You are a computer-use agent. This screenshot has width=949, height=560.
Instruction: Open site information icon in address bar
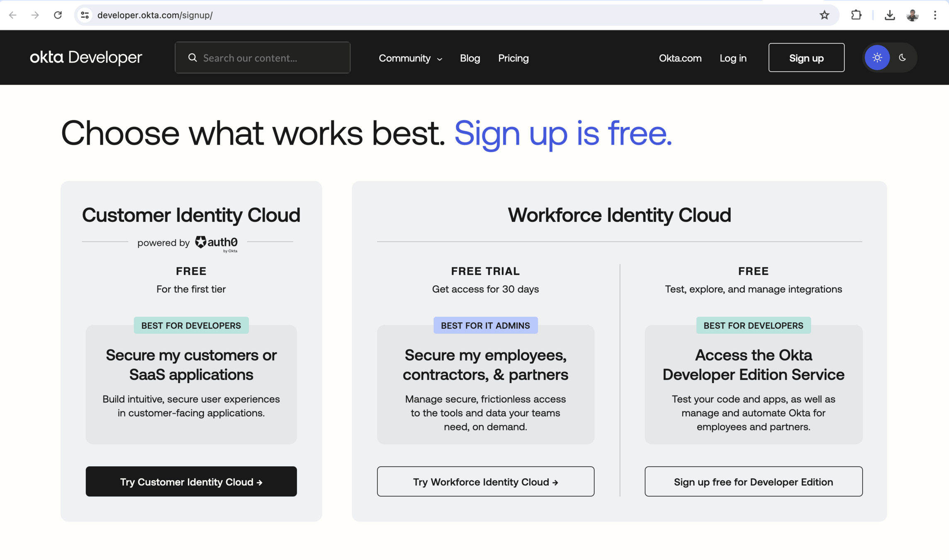pyautogui.click(x=85, y=15)
